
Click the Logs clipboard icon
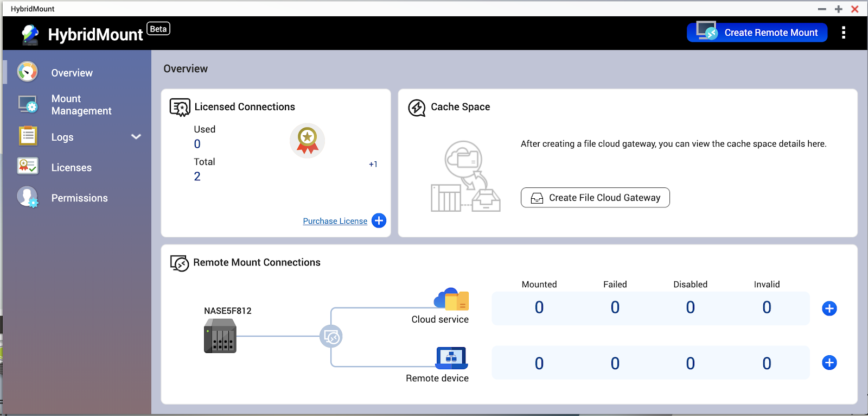(28, 136)
